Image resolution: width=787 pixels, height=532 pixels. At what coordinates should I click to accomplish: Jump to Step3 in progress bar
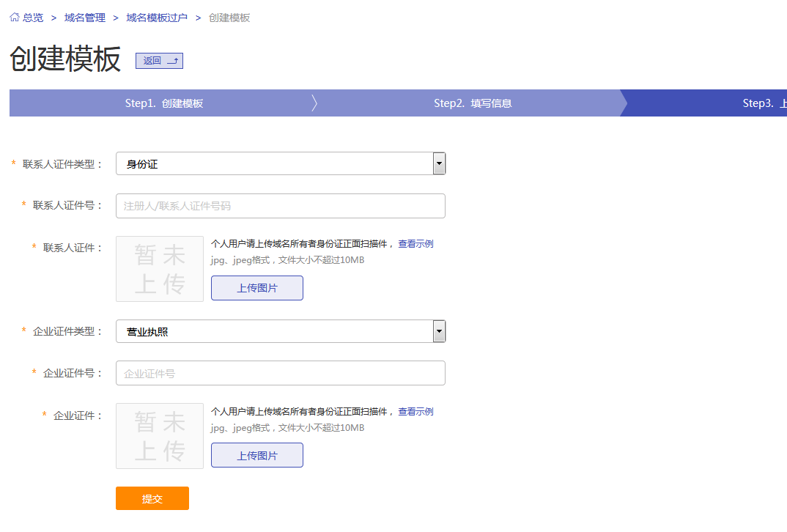pos(762,103)
